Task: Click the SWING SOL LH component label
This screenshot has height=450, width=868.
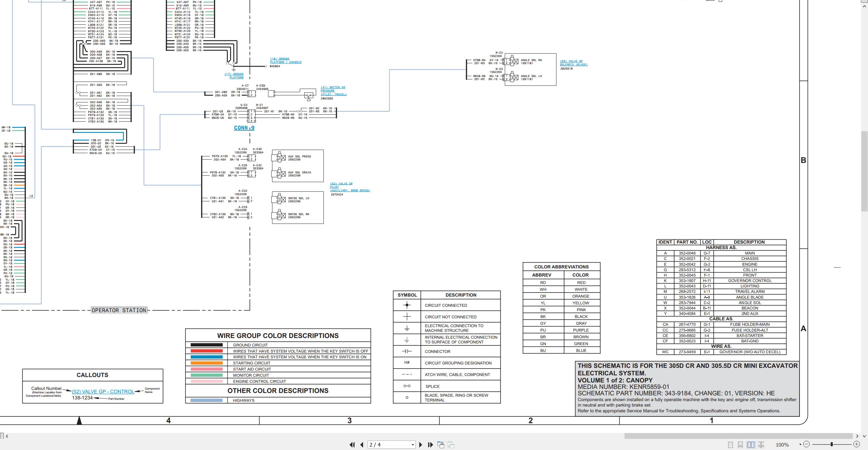Action: (298, 198)
